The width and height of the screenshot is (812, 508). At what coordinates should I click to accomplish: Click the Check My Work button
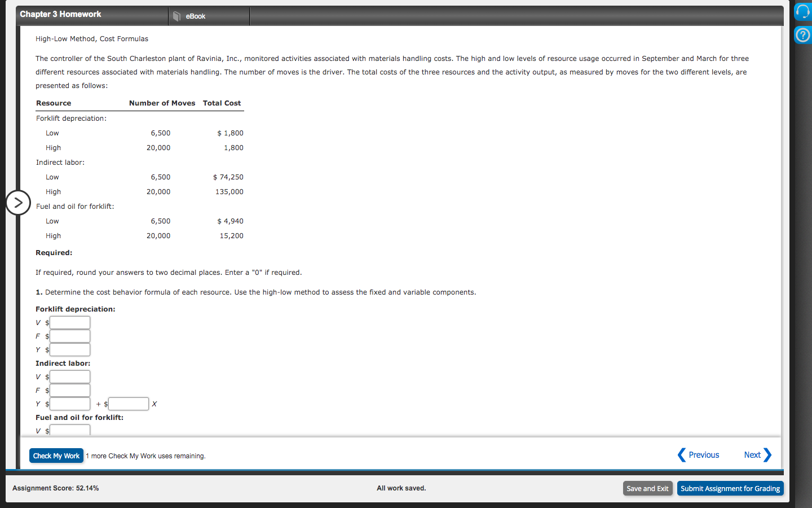(56, 456)
